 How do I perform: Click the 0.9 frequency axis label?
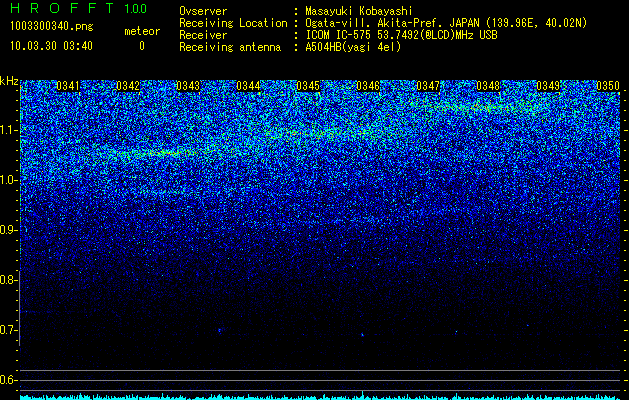[x=8, y=230]
